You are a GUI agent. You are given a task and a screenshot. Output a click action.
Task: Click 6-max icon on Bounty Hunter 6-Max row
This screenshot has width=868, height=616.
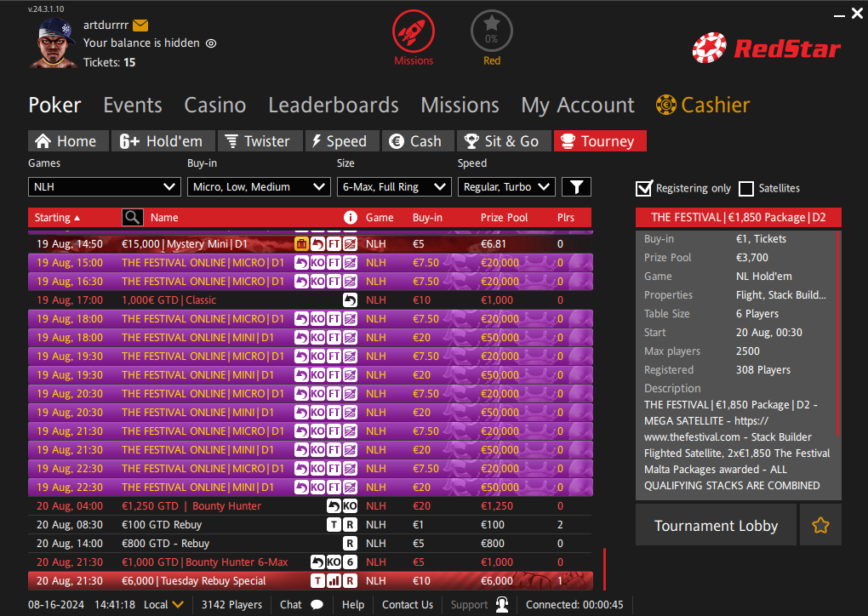[x=350, y=562]
